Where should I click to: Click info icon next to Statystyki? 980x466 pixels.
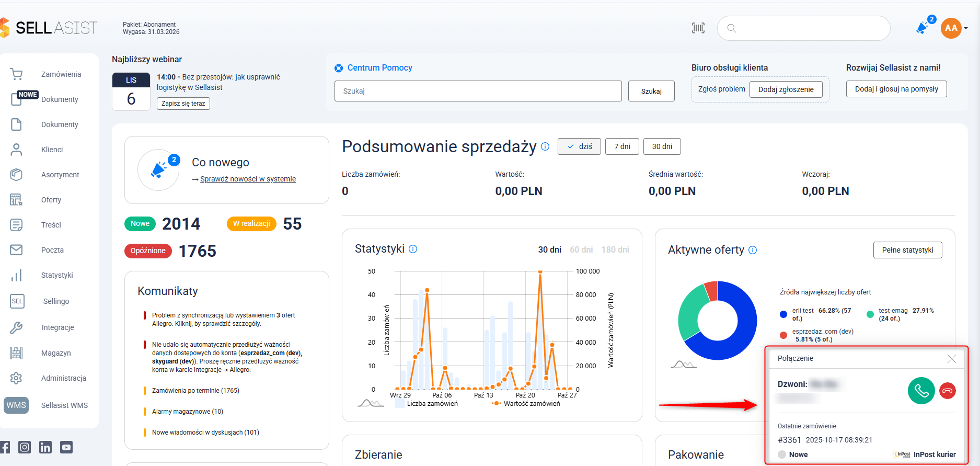[413, 249]
